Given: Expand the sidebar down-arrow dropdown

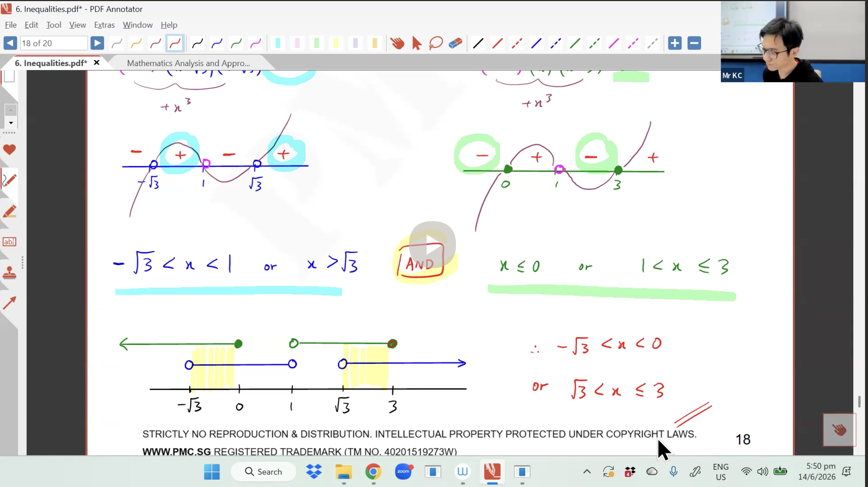Looking at the screenshot, I should [11, 123].
